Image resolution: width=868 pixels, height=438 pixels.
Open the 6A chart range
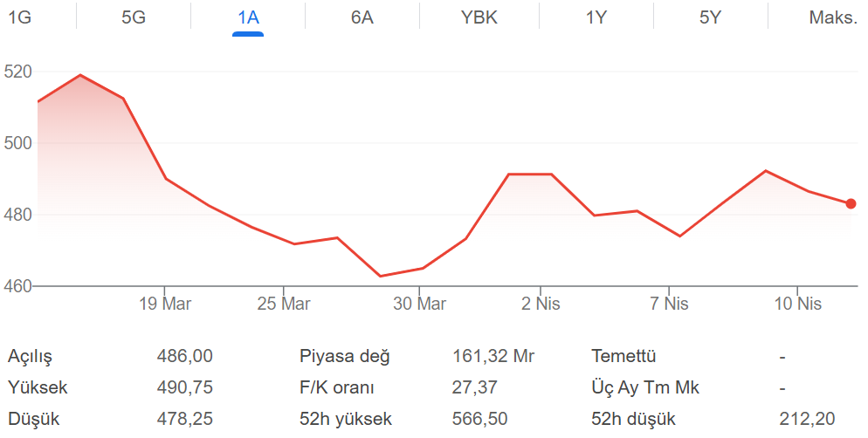click(362, 17)
